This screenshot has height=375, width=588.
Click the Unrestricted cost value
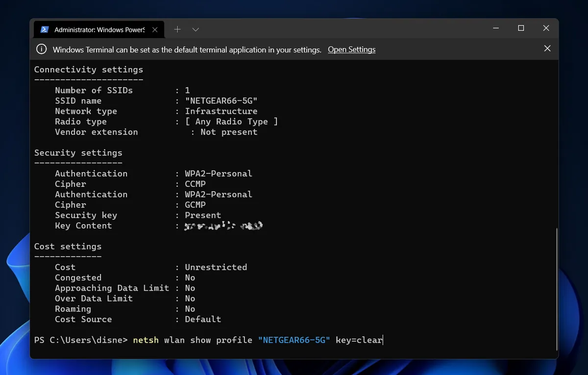[x=216, y=268]
